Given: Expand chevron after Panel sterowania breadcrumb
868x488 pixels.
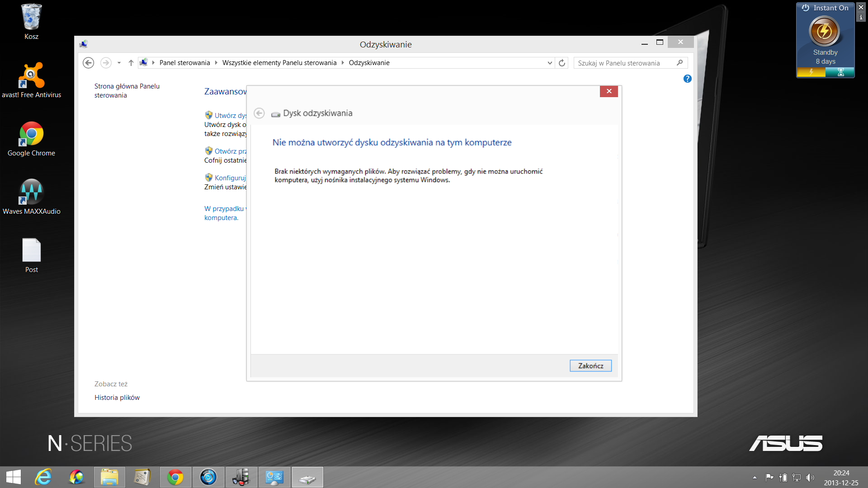Looking at the screenshot, I should coord(216,63).
